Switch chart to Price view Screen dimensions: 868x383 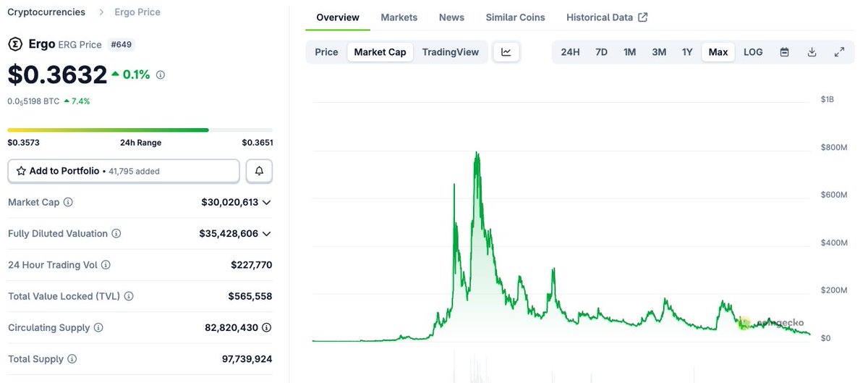(326, 52)
